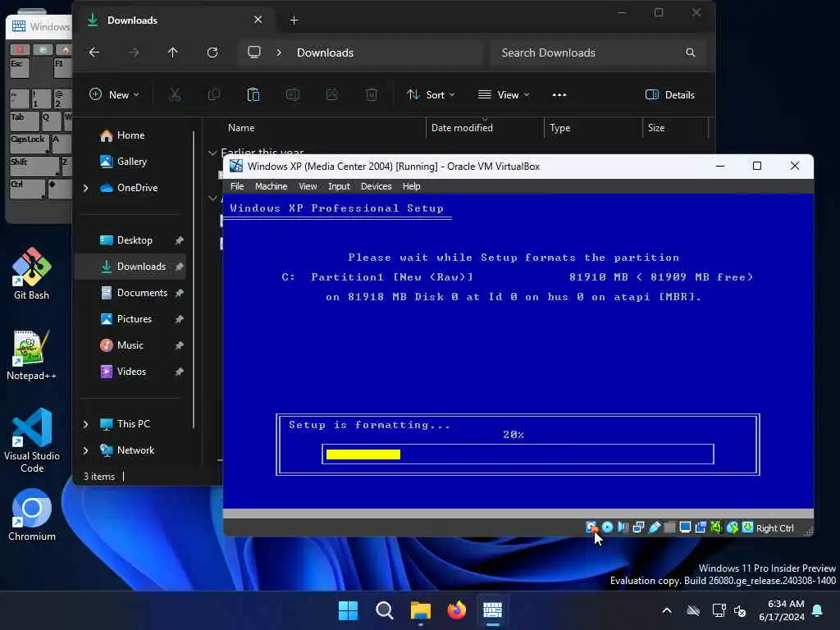Image resolution: width=840 pixels, height=630 pixels.
Task: Open the New dropdown in Explorer
Action: [x=114, y=95]
